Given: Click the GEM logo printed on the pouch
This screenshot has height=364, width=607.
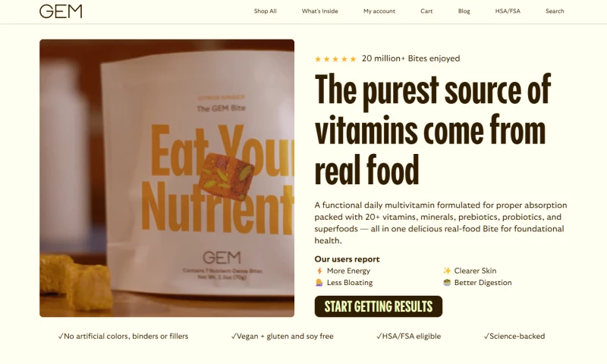Looking at the screenshot, I should [222, 257].
